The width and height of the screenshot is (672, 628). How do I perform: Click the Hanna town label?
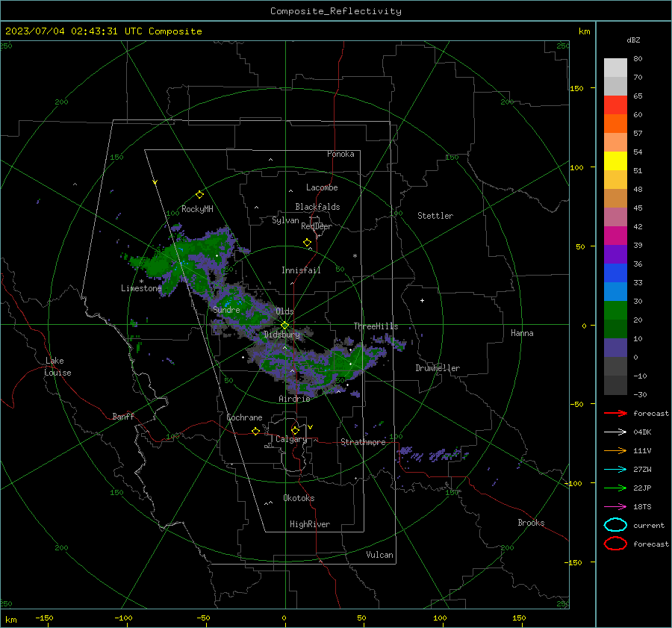point(522,333)
